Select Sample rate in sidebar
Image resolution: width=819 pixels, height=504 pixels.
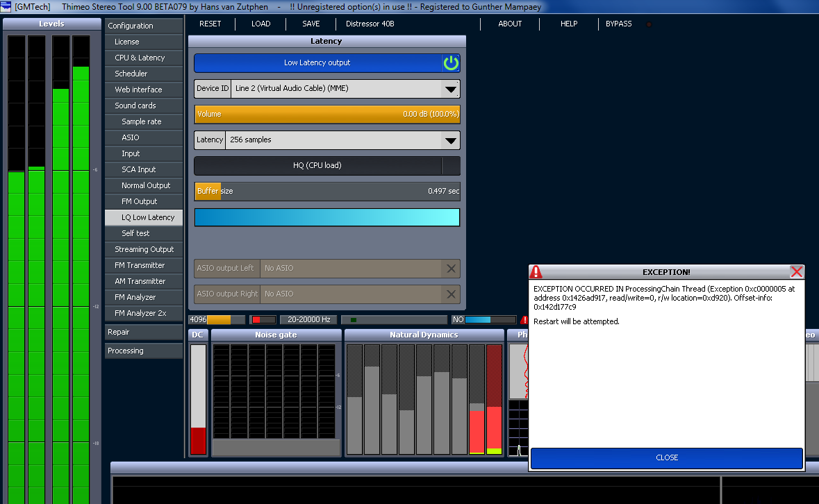144,121
